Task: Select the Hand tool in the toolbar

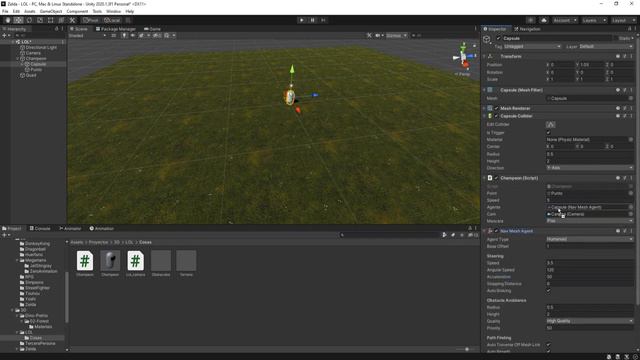Action: pyautogui.click(x=8, y=20)
